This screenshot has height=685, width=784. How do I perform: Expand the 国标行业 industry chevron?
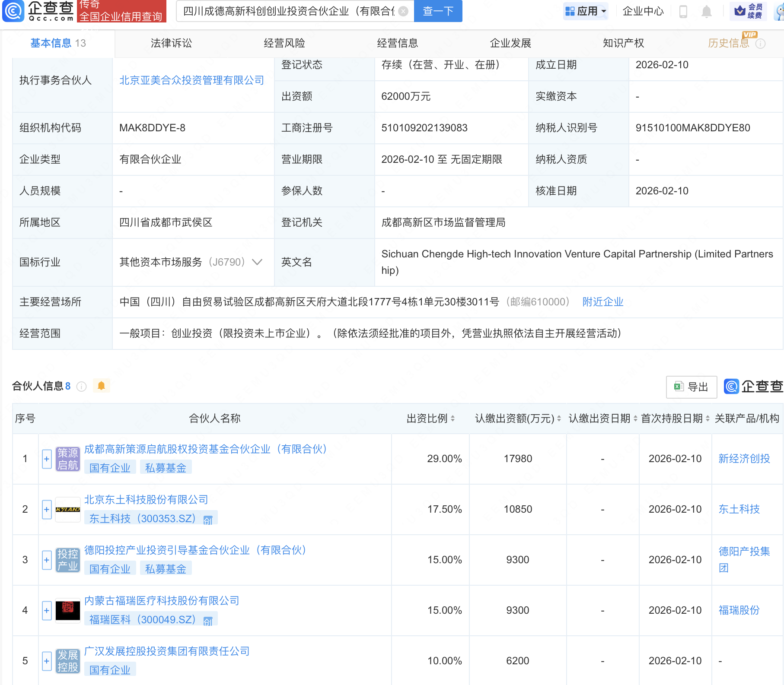pyautogui.click(x=257, y=262)
